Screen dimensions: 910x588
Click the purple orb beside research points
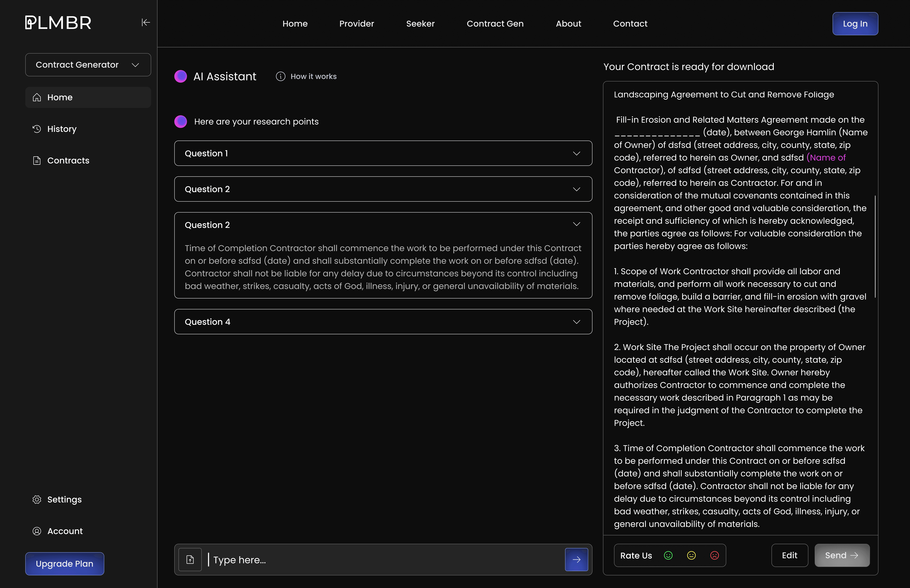181,121
